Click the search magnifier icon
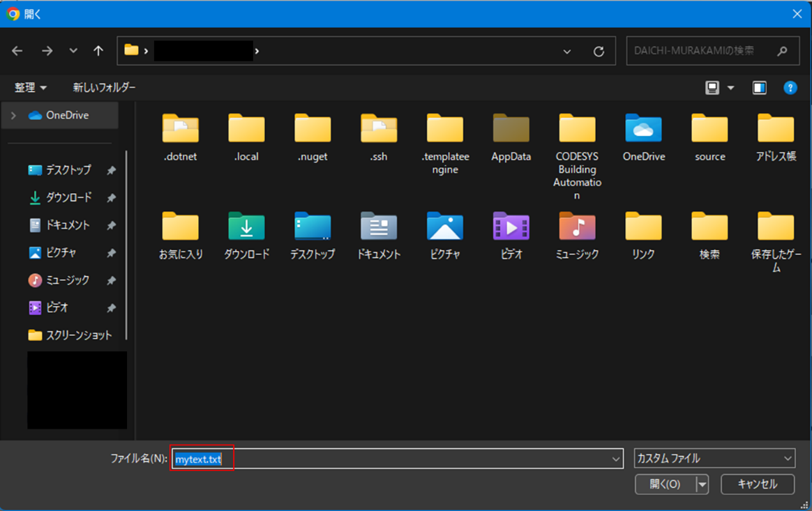812x511 pixels. [783, 51]
